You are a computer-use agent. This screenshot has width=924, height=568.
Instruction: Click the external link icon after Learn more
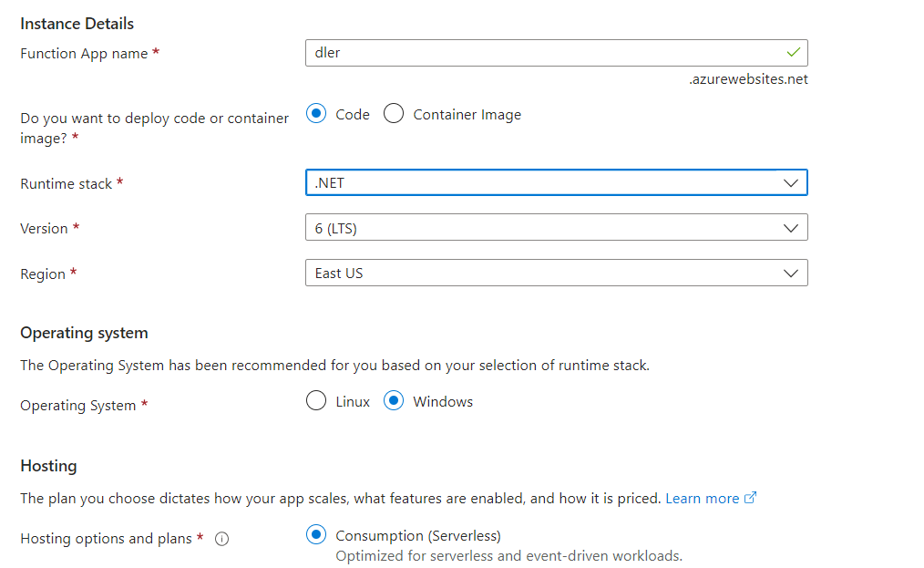pos(750,498)
